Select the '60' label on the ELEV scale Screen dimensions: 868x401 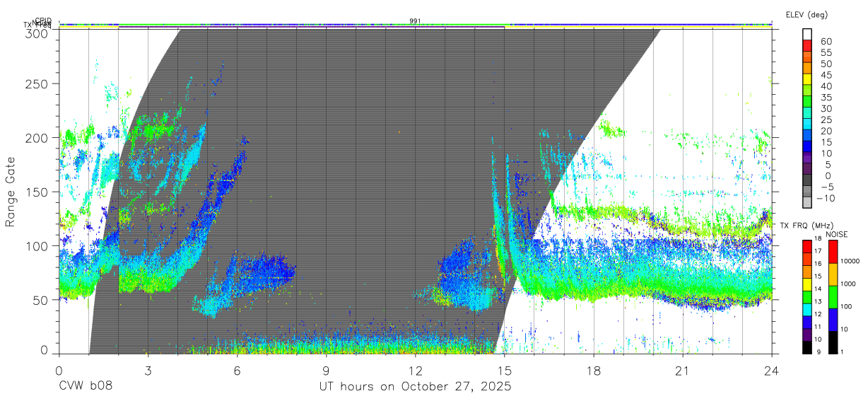[x=826, y=42]
